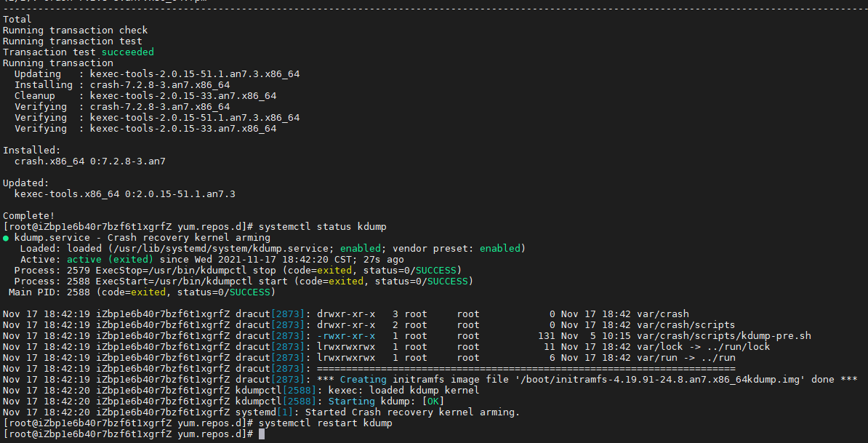Viewport: 868px width, 443px height.
Task: Click the 'Cleanup' kexec-tools line
Action: pyautogui.click(x=145, y=96)
